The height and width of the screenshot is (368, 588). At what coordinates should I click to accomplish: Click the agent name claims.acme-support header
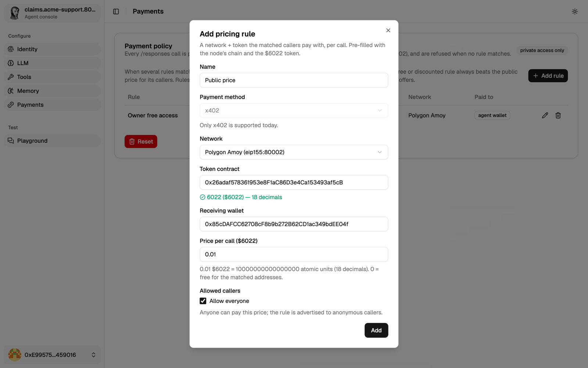click(x=60, y=10)
